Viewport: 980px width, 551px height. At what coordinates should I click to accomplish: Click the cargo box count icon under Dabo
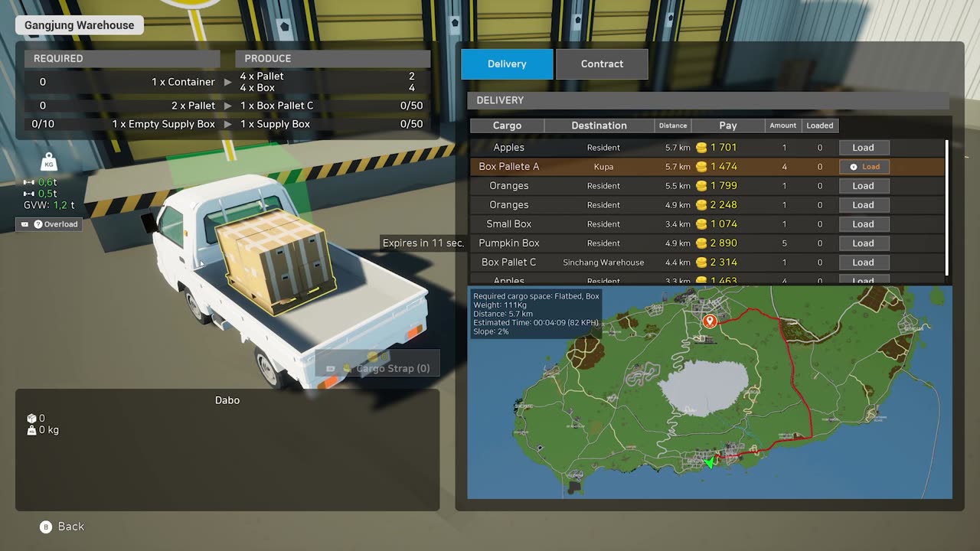[31, 419]
